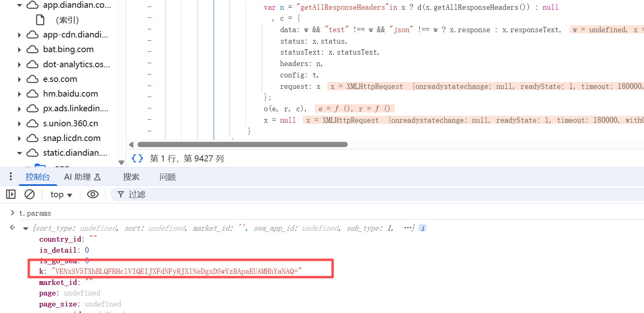Click the cloud icon of dot-analytics.os... domain
The width and height of the screenshot is (644, 313).
coord(33,64)
